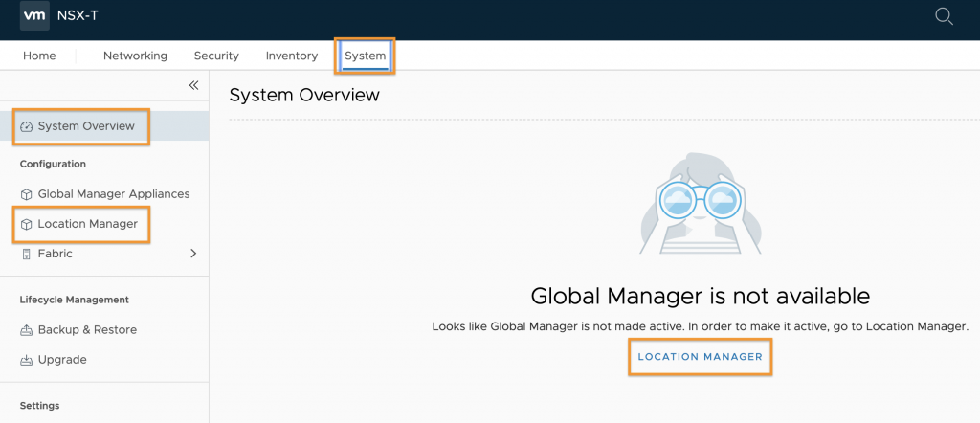
Task: Click the Lifecycle Management section label
Action: [75, 300]
